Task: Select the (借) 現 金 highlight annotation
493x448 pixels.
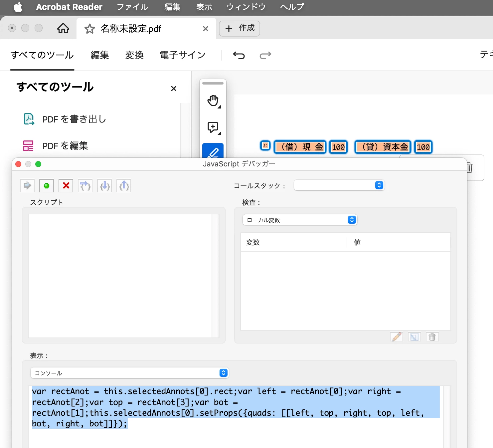Action: [300, 147]
